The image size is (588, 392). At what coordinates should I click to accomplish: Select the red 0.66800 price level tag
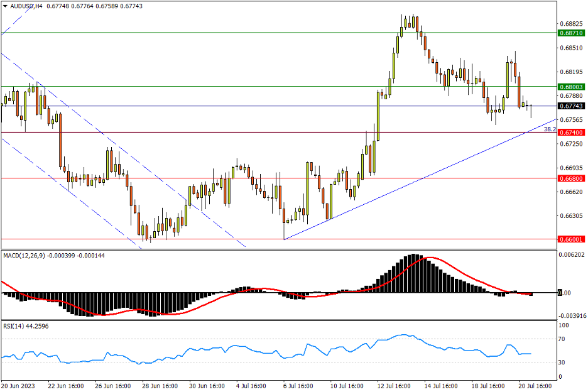571,178
